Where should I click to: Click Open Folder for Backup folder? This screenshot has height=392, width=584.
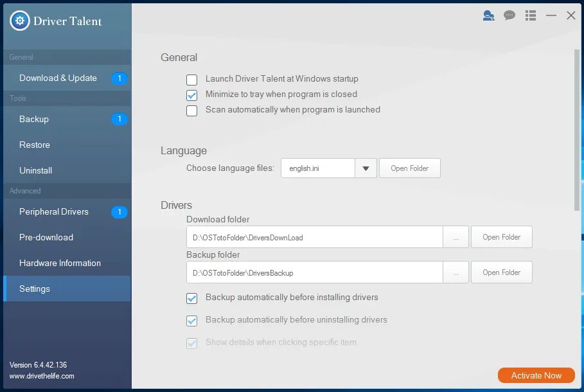[501, 272]
